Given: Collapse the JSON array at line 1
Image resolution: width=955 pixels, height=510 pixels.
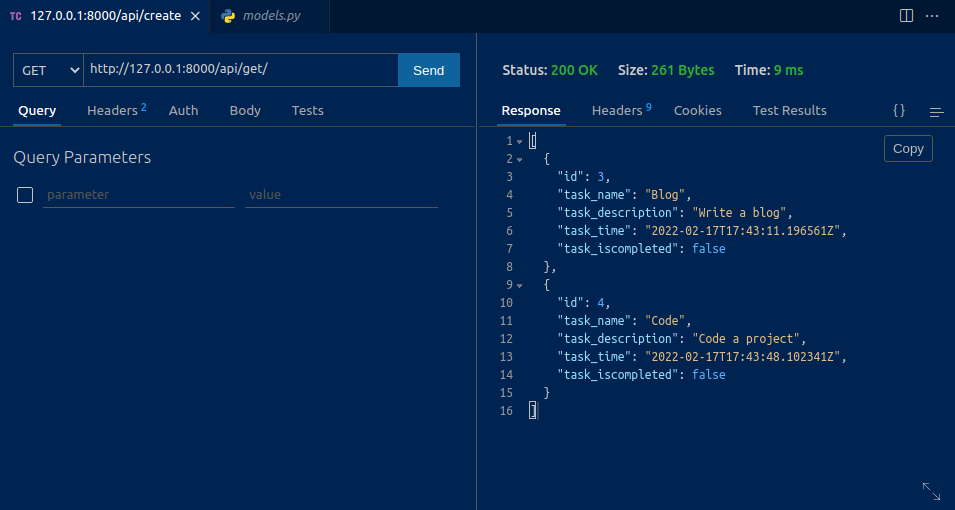Looking at the screenshot, I should pos(520,142).
